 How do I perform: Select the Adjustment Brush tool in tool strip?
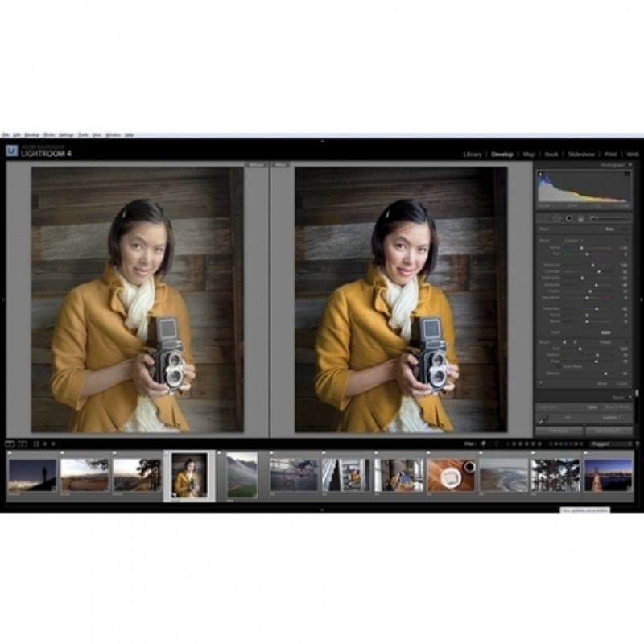[609, 218]
